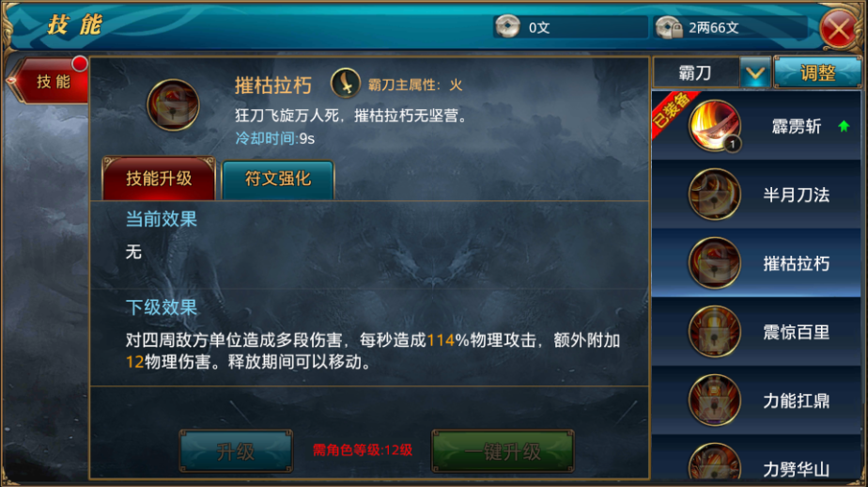Select the locked 摧枯拉朽 skill in the list
Viewport: 868px width, 487px height.
click(x=756, y=263)
